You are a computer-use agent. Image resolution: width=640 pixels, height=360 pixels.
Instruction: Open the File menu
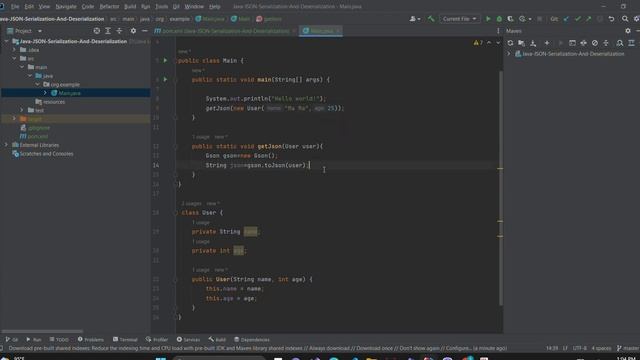coord(15,7)
